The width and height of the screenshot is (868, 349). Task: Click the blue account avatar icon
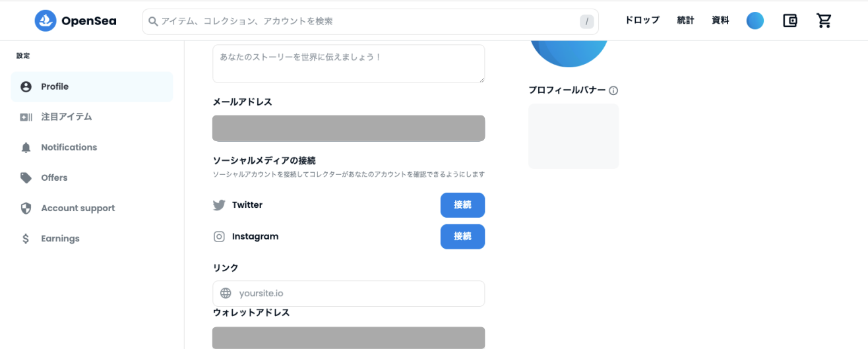[x=755, y=20]
